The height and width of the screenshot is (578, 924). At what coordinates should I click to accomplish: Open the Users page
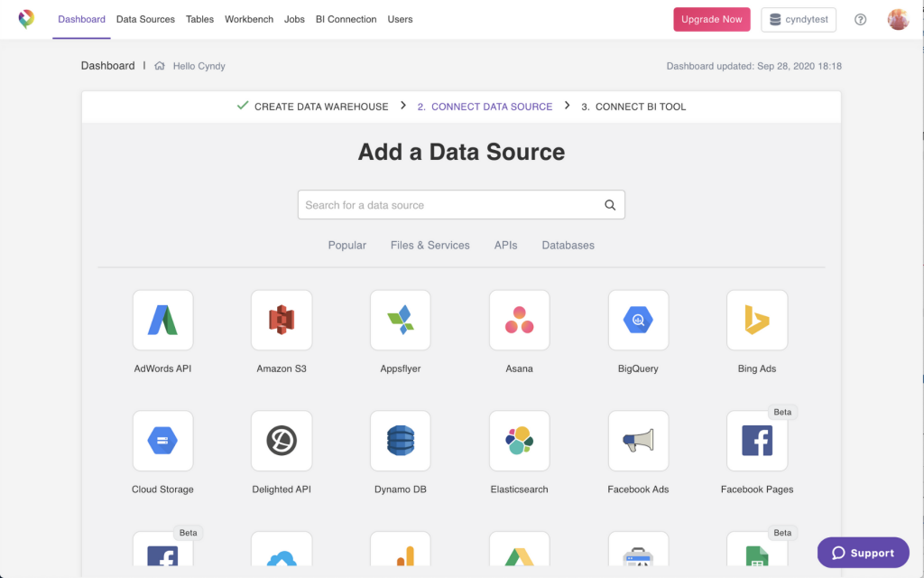point(400,20)
